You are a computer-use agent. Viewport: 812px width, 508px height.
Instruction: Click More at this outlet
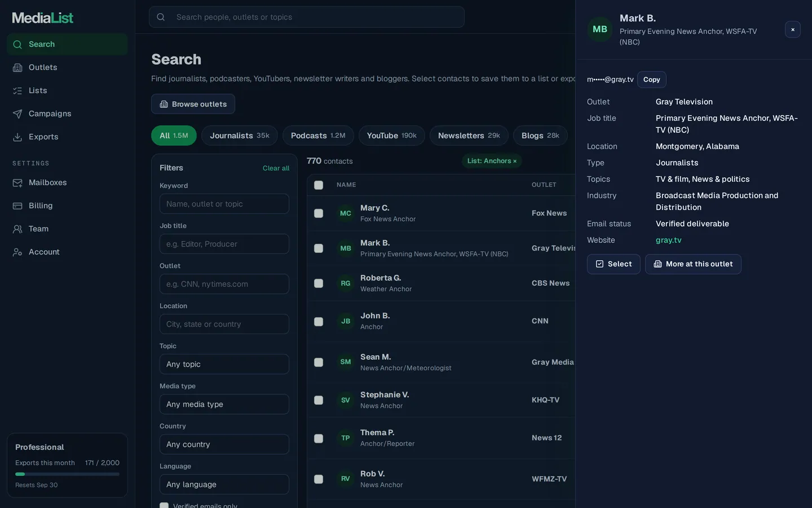pos(693,264)
